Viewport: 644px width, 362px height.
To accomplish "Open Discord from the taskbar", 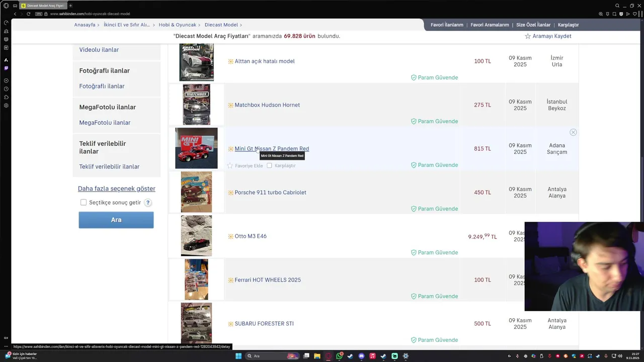I will pos(361,356).
